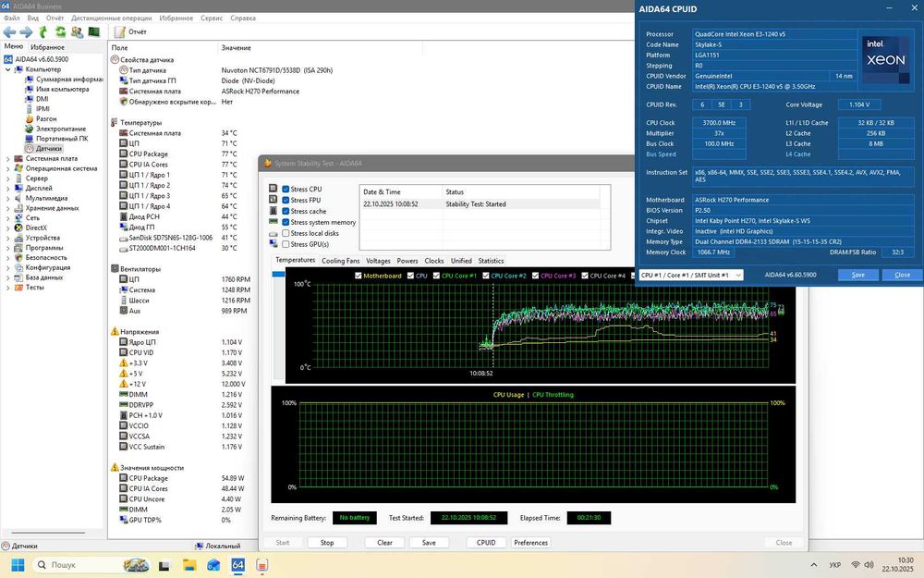This screenshot has width=924, height=578.
Task: Enable Stress GPU(s) checkbox
Action: click(x=286, y=244)
